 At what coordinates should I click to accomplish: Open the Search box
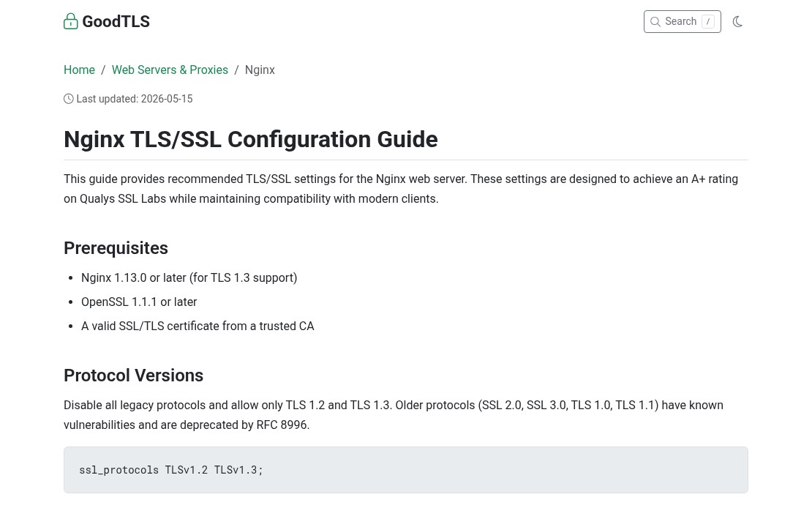click(682, 21)
